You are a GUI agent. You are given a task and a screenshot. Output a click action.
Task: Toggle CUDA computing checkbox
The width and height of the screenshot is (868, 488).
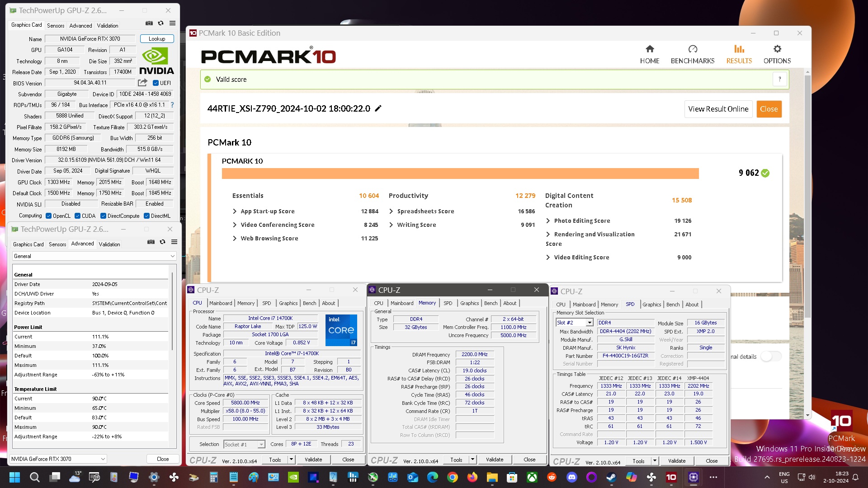(x=77, y=216)
